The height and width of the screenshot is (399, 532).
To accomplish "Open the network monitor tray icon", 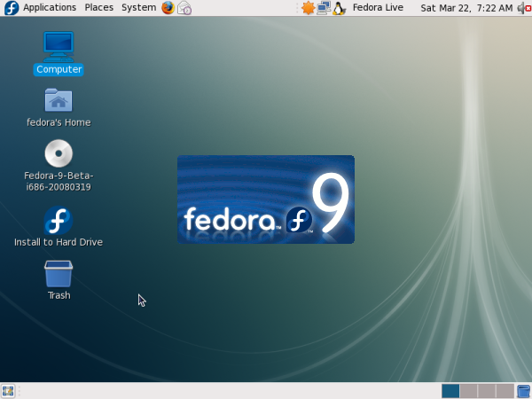I will coord(324,8).
